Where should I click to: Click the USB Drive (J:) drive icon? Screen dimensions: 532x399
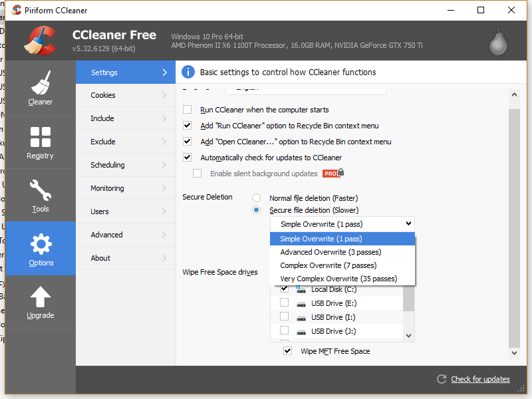[x=301, y=332]
